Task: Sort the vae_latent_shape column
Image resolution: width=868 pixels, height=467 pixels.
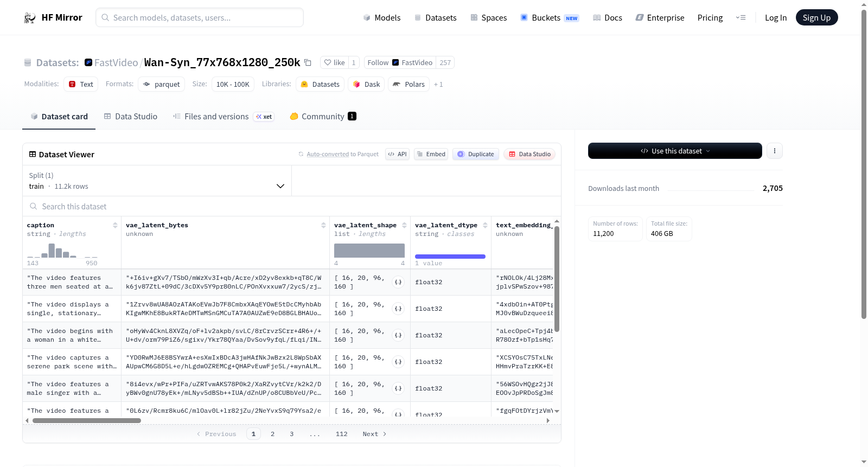Action: tap(404, 225)
